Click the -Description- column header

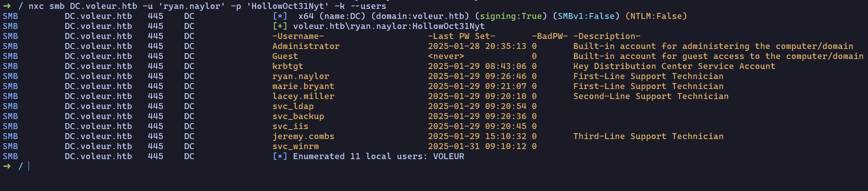coord(607,36)
